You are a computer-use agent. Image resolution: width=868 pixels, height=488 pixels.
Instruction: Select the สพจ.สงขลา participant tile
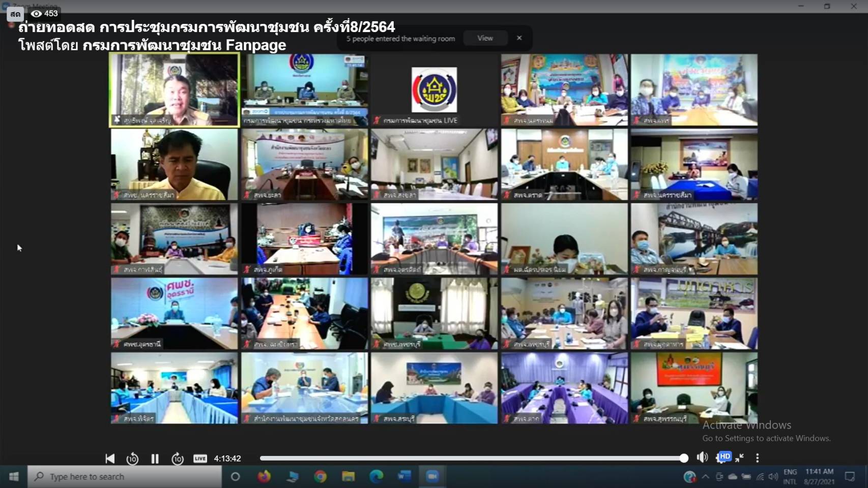click(434, 164)
